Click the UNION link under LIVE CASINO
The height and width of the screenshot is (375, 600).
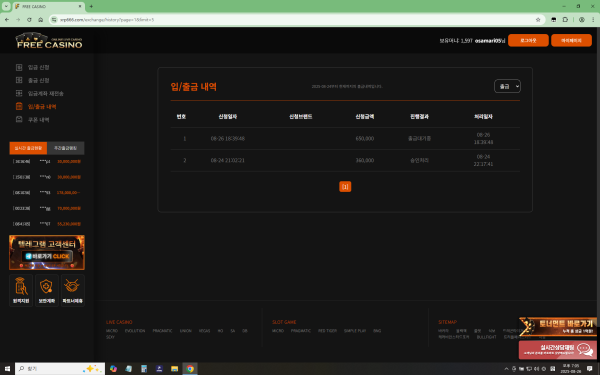click(186, 331)
